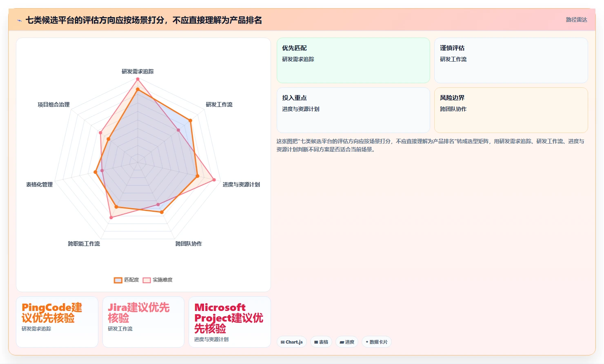Click the Chart.js tag chip
This screenshot has width=604, height=364.
(292, 342)
